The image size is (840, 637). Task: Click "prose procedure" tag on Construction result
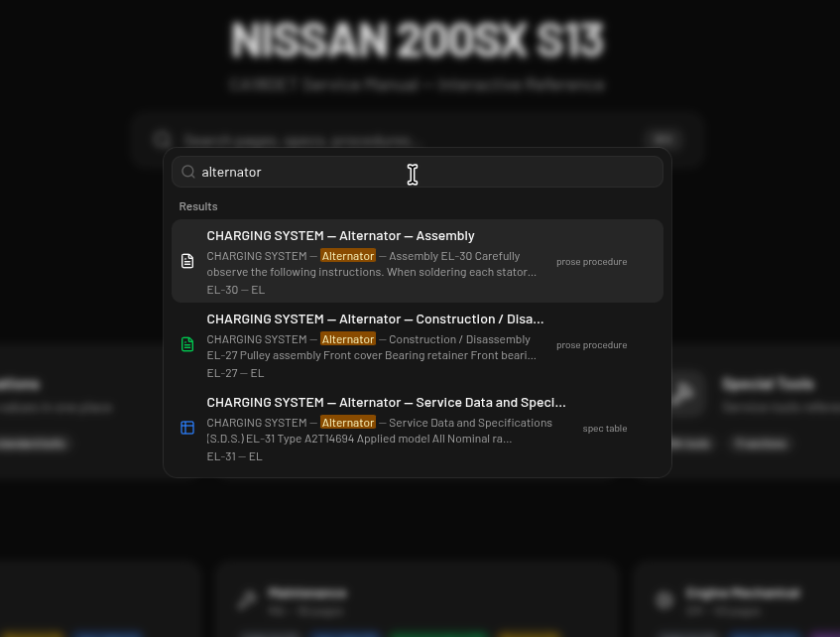(591, 345)
